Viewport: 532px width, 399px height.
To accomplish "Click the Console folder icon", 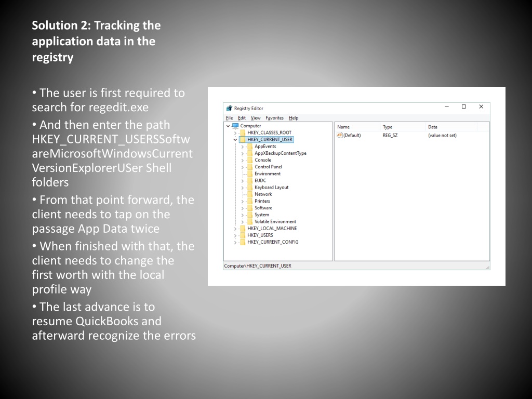I will pyautogui.click(x=250, y=160).
